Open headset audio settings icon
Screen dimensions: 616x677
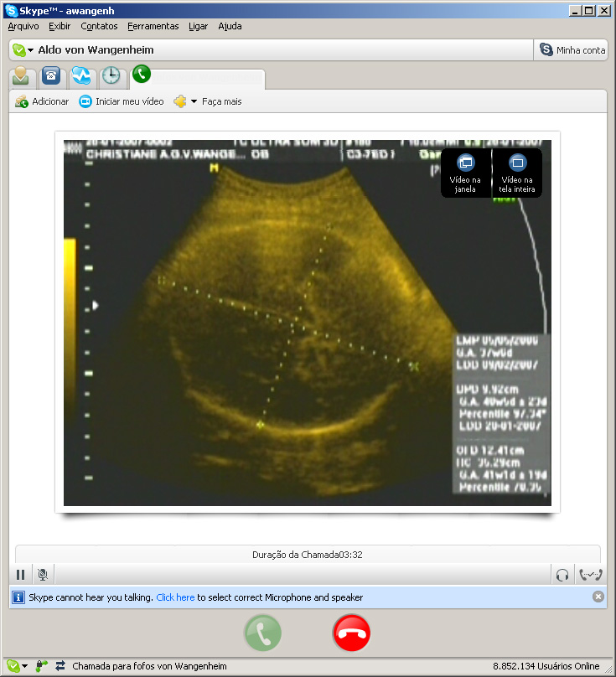(x=563, y=575)
